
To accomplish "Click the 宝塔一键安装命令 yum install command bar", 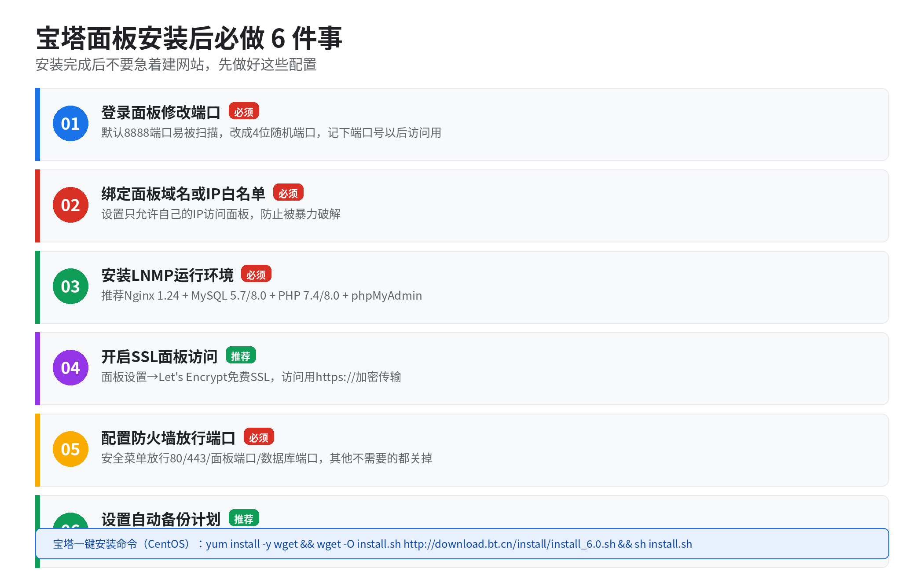I will pos(462,544).
